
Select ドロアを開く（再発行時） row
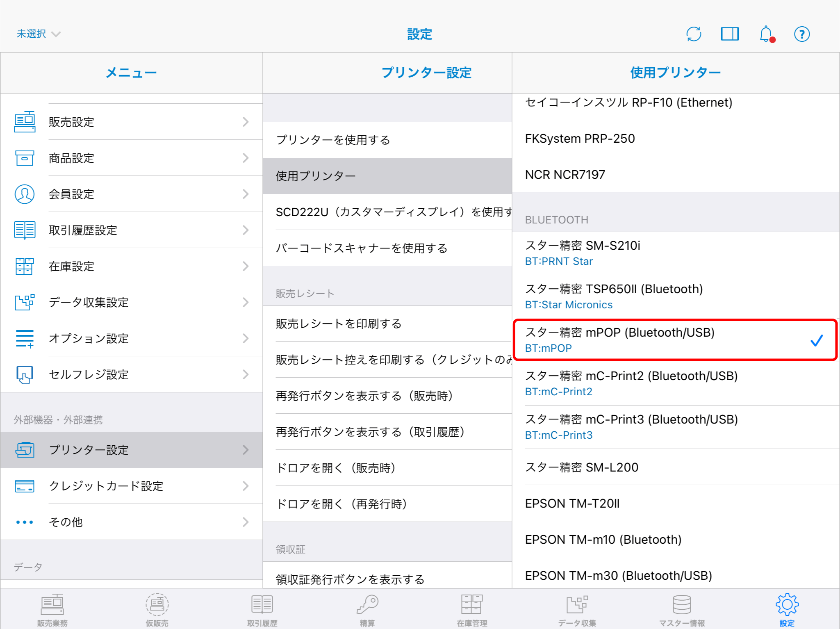[387, 504]
